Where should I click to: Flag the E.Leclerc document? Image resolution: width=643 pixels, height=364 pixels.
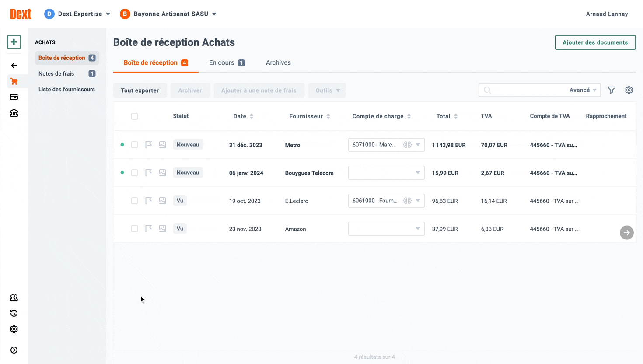point(149,201)
